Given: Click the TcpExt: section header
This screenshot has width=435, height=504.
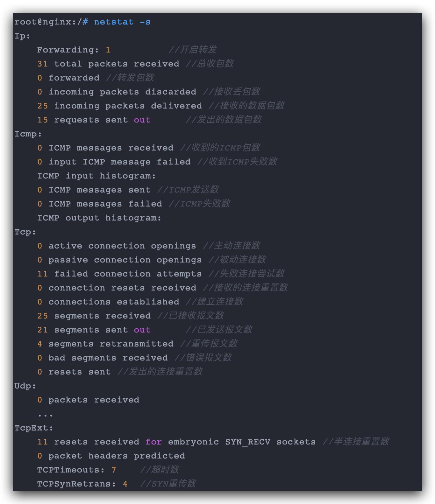Looking at the screenshot, I should tap(34, 428).
